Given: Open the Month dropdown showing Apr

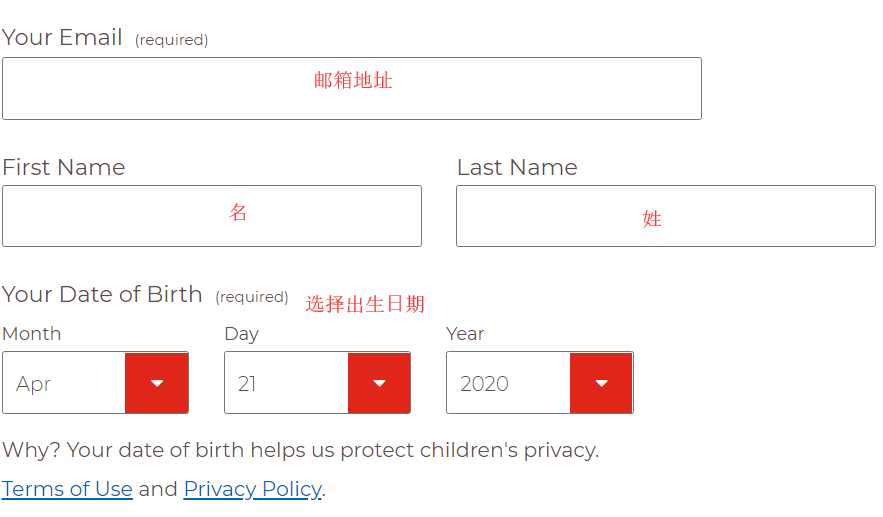Looking at the screenshot, I should (x=65, y=383).
